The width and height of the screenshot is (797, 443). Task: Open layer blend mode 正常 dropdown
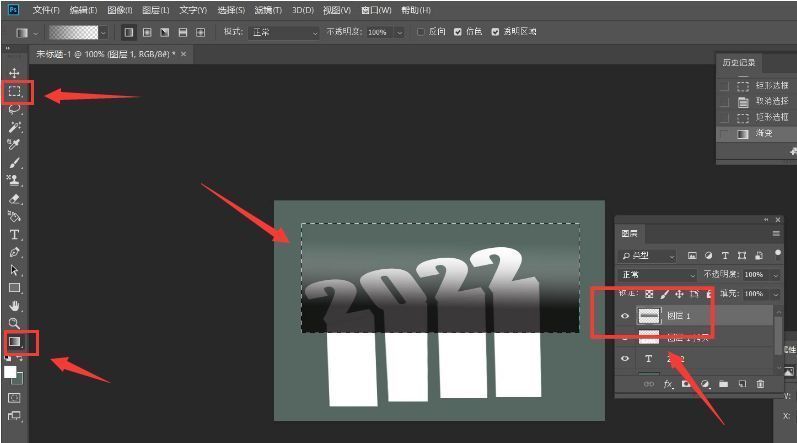click(658, 274)
